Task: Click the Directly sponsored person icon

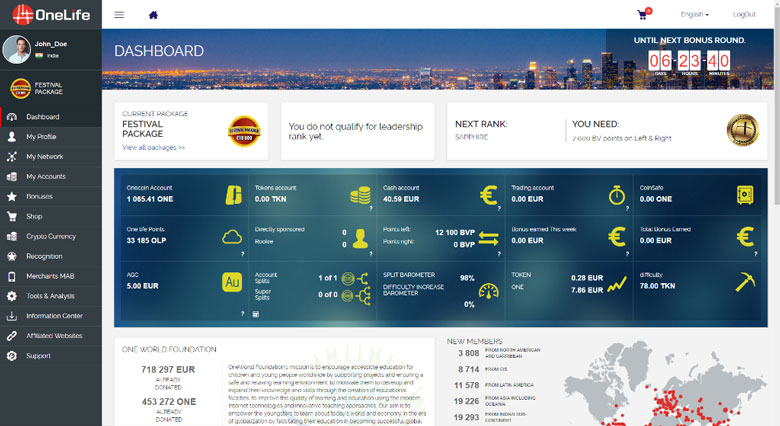Action: [x=360, y=238]
